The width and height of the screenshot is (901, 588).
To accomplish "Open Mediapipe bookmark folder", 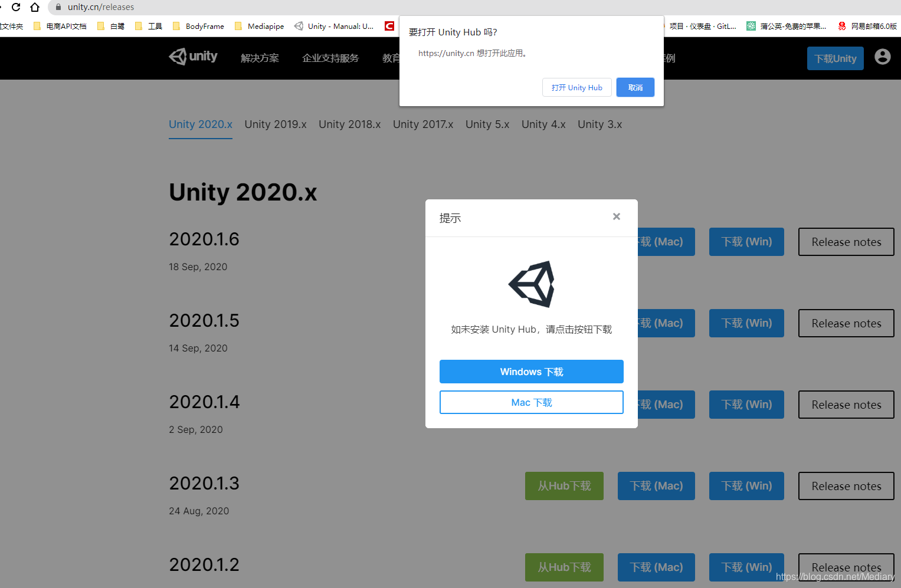I will pyautogui.click(x=260, y=26).
